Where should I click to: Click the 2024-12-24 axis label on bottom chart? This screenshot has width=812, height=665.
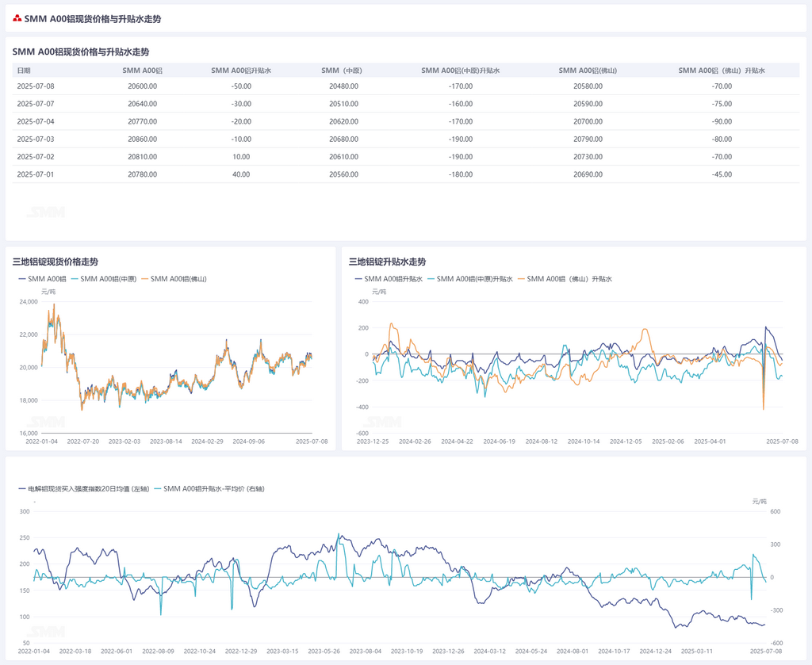pyautogui.click(x=655, y=651)
